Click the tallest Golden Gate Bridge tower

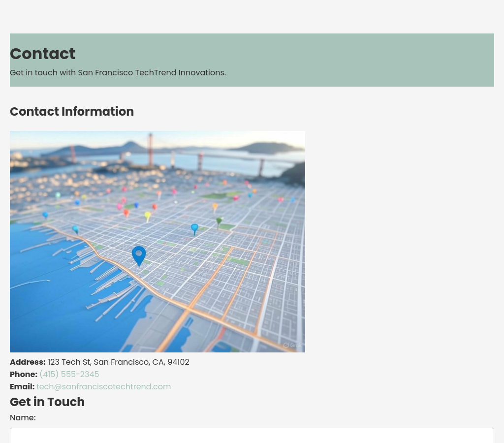click(150, 147)
